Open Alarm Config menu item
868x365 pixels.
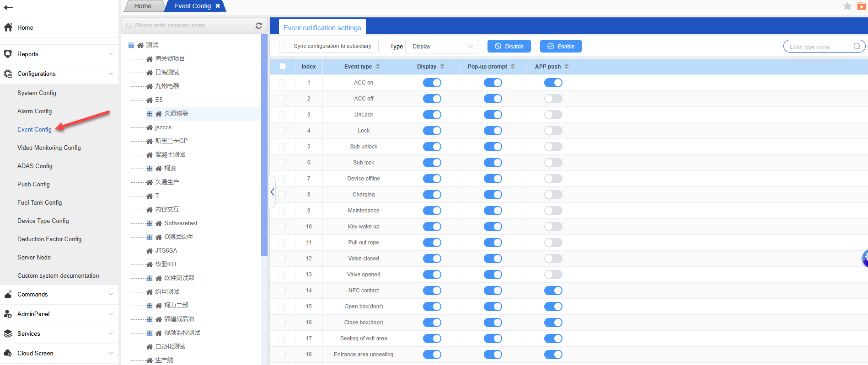click(x=34, y=111)
